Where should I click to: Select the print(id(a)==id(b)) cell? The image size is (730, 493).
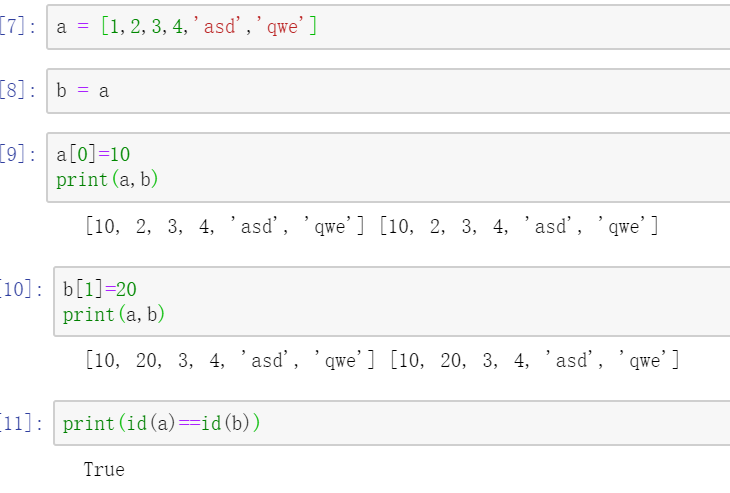point(392,423)
